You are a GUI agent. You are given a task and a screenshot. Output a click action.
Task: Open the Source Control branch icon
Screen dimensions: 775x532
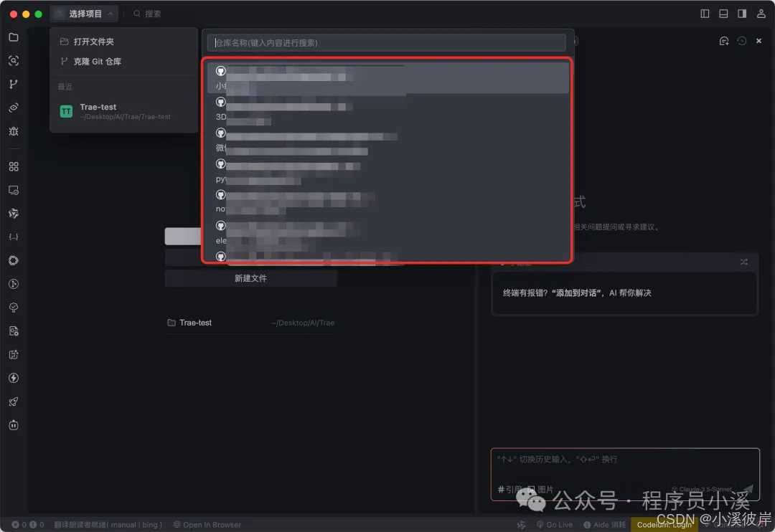[14, 84]
